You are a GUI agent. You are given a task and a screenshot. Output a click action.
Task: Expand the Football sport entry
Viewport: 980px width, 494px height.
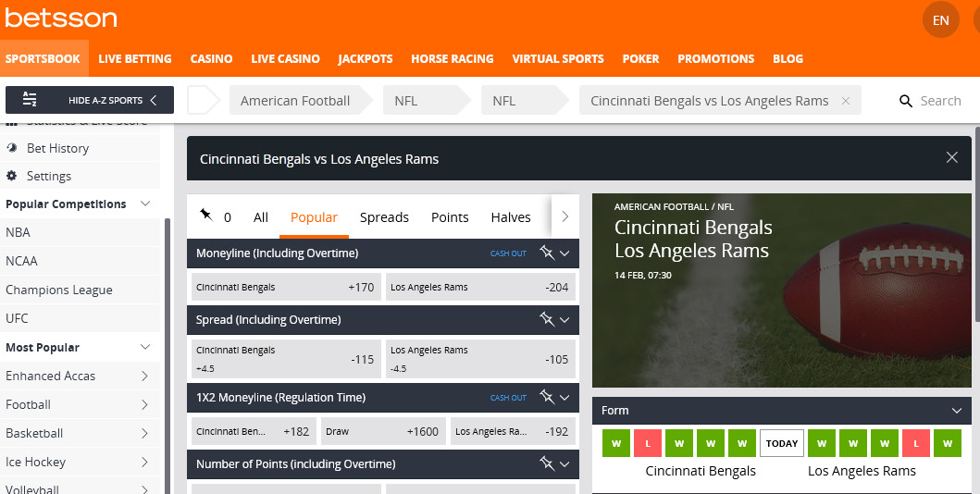pyautogui.click(x=144, y=404)
